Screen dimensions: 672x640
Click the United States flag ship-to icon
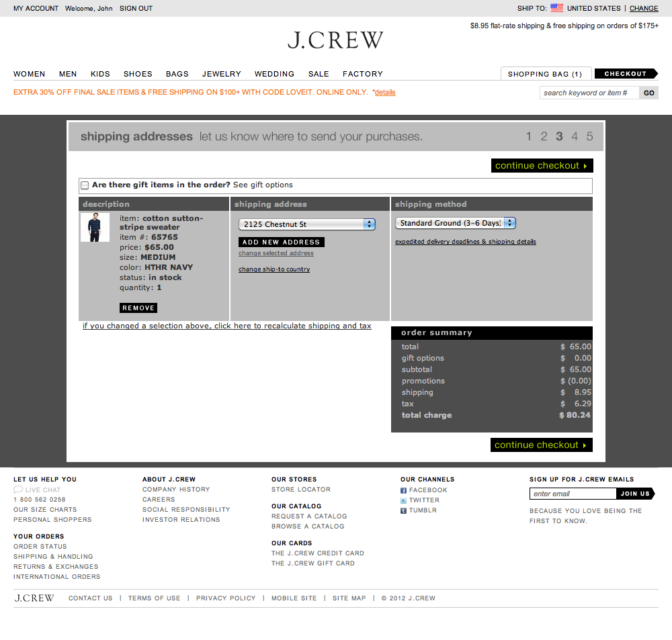[x=556, y=8]
